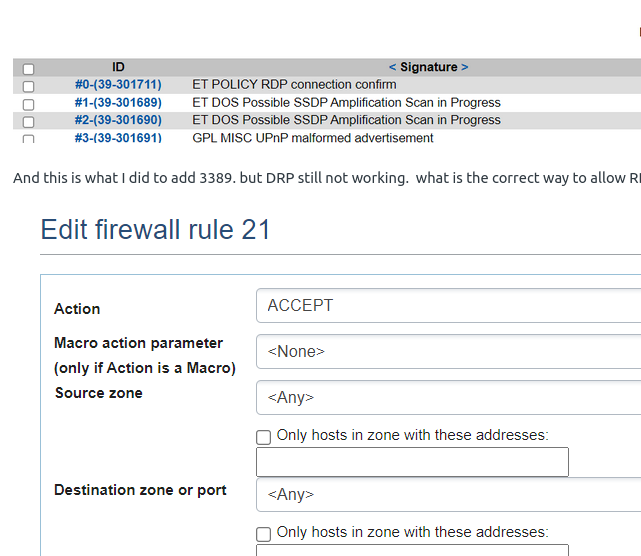The width and height of the screenshot is (641, 556).
Task: Enable 'Only hosts in zone' under Destination zone
Action: pyautogui.click(x=264, y=534)
